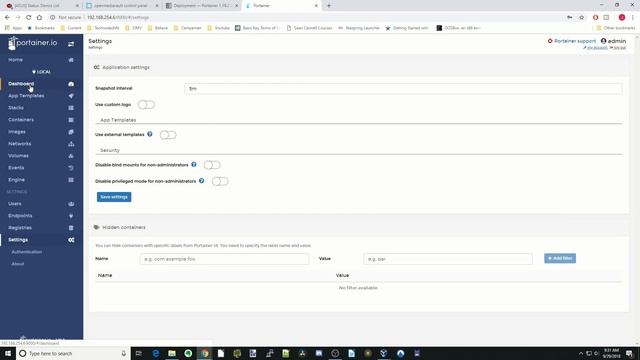Open the Users settings page
This screenshot has width=640, height=360.
[15, 204]
